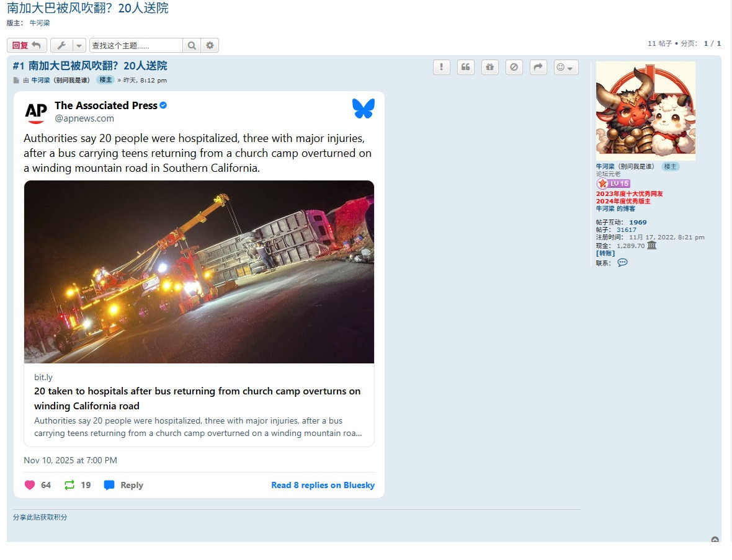This screenshot has height=560, width=732.
Task: Click the pink heart like icon
Action: [x=30, y=485]
